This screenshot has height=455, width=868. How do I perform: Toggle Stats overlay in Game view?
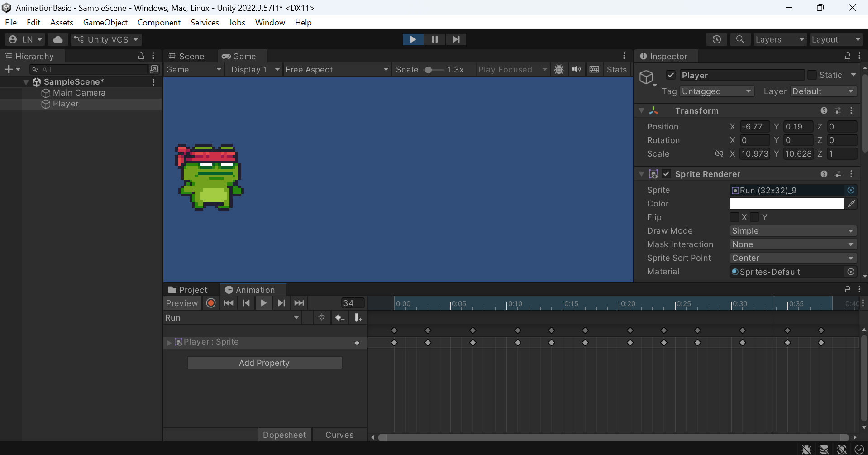[616, 69]
